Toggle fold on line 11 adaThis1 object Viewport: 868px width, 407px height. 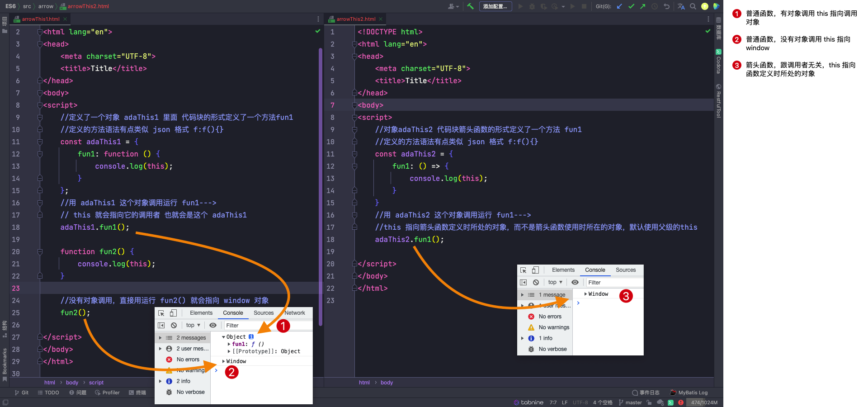coord(40,142)
